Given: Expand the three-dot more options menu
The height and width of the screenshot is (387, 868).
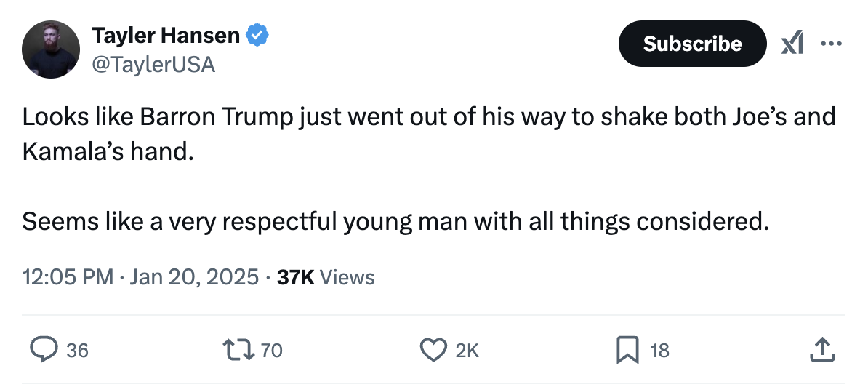Looking at the screenshot, I should pos(829,44).
